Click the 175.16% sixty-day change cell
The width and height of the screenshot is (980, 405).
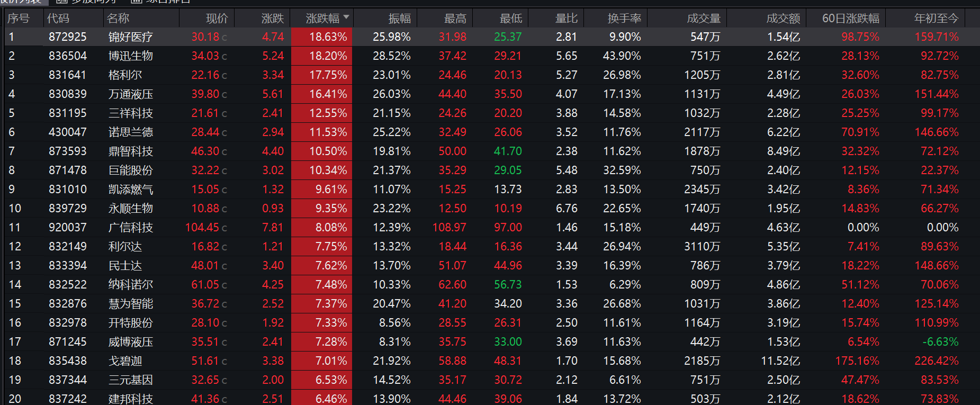pyautogui.click(x=857, y=361)
